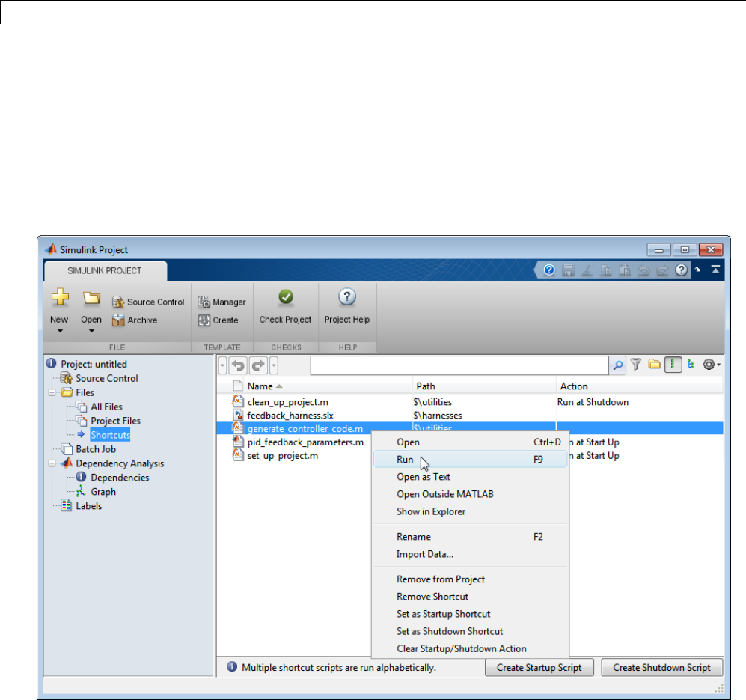
Task: Select Project Files in the tree
Action: coord(116,421)
